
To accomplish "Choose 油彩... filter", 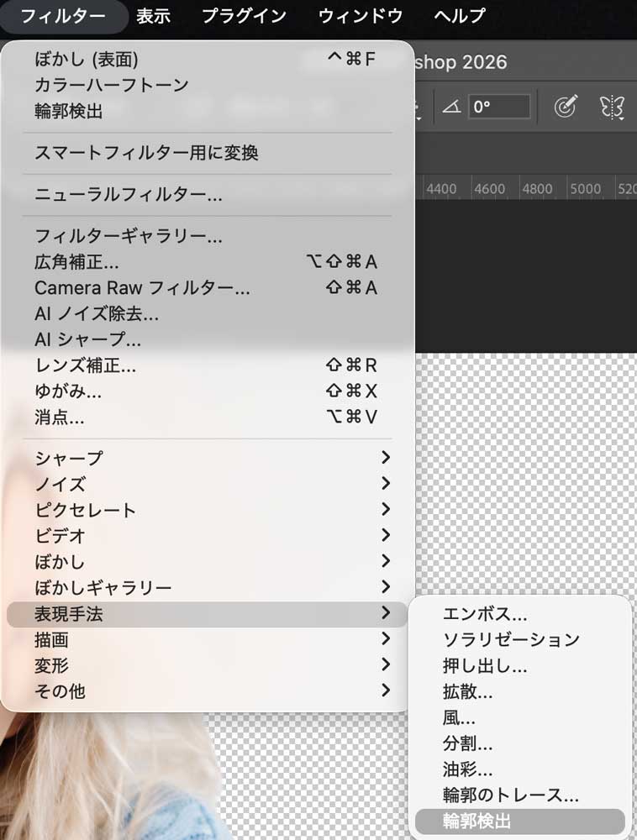I will pos(520,769).
